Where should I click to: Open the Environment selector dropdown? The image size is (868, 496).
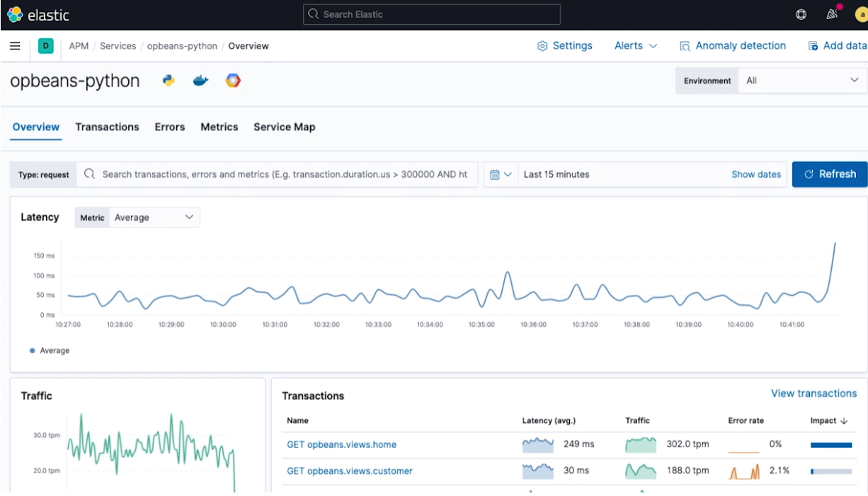[x=802, y=81]
